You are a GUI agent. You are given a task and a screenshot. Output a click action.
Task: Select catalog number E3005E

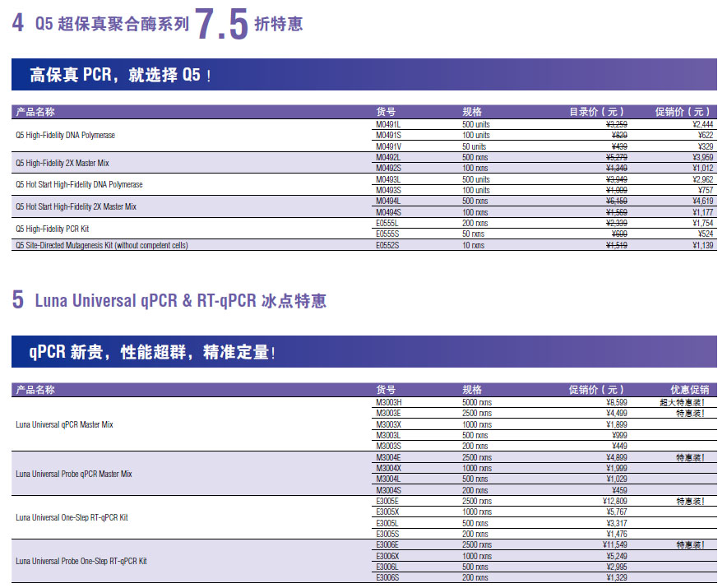tap(387, 502)
